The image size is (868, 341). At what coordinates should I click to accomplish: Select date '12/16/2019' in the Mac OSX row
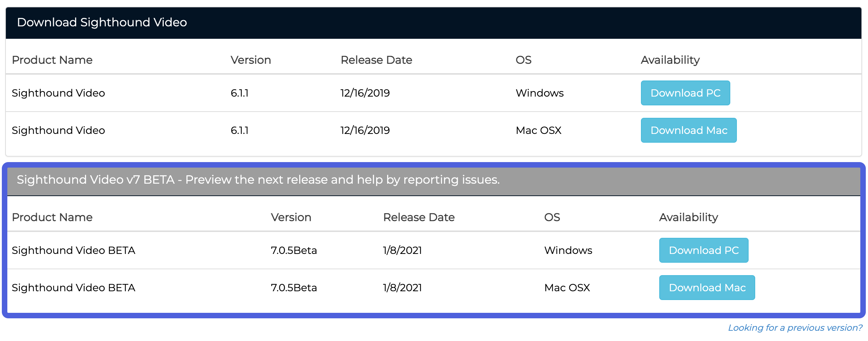[365, 131]
